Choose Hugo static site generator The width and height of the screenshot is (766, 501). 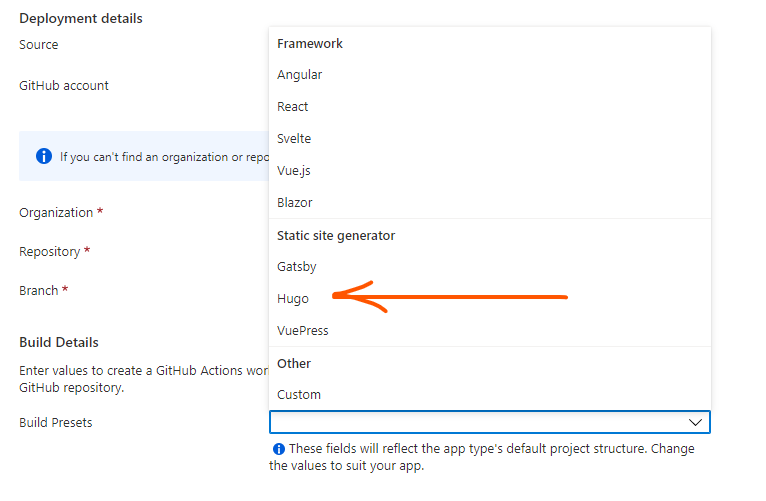pos(489,298)
